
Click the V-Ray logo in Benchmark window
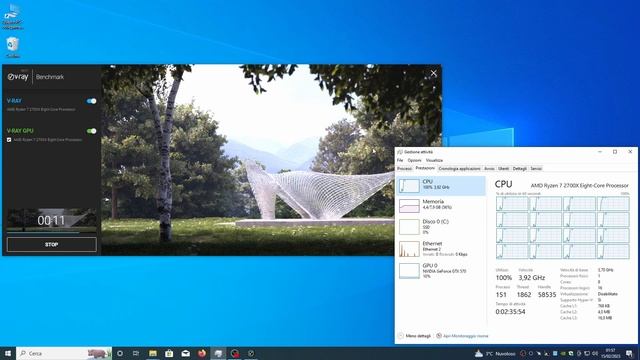coord(18,76)
